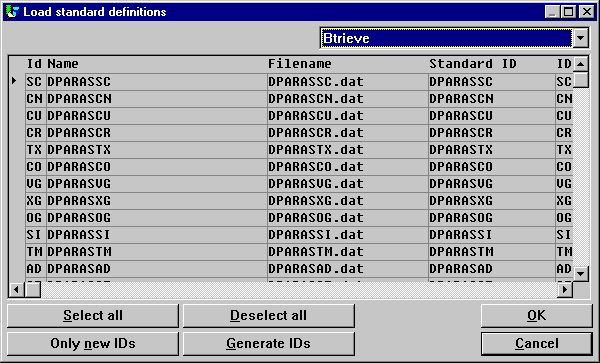Cancel the dialog
Viewport: 600px width, 363px height.
click(536, 343)
